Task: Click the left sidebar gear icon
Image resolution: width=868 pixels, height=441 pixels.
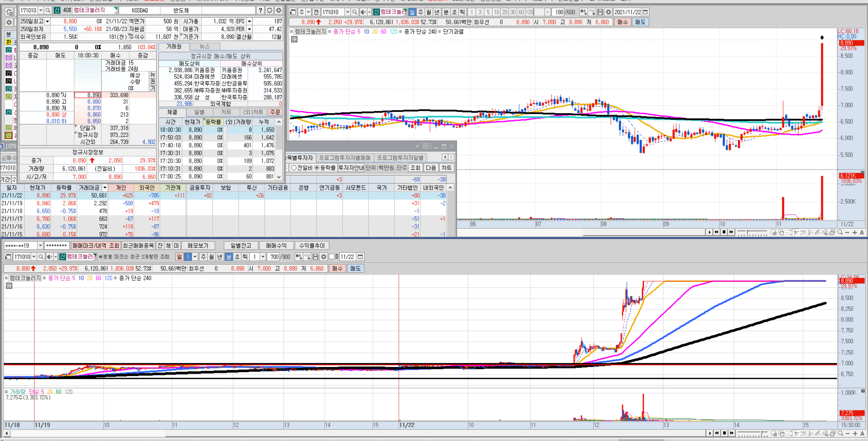Action: pyautogui.click(x=9, y=22)
